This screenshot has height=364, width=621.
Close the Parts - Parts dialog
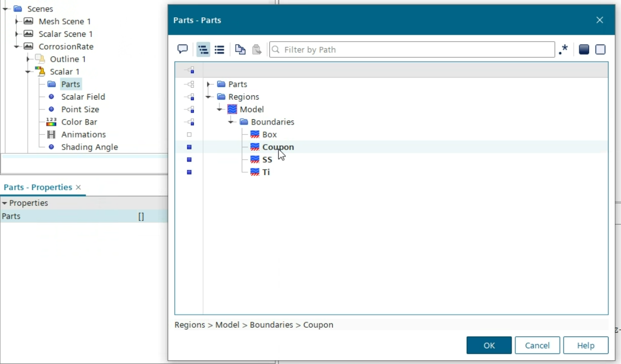600,20
